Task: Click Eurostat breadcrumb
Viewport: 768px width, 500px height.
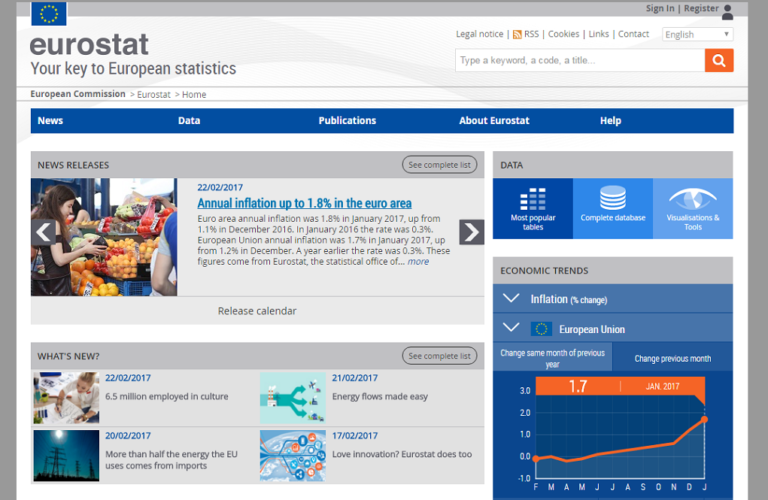Action: [x=154, y=95]
